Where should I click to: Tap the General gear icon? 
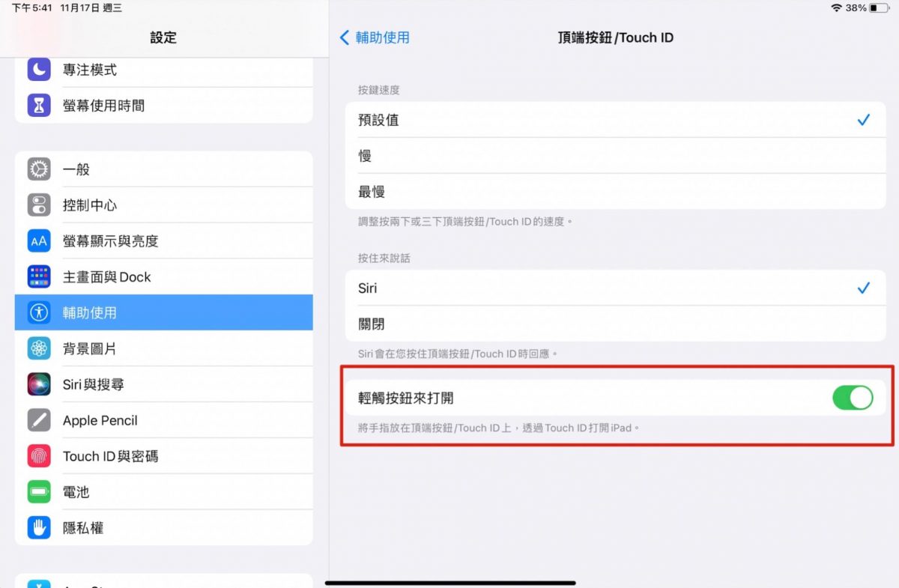pos(39,169)
